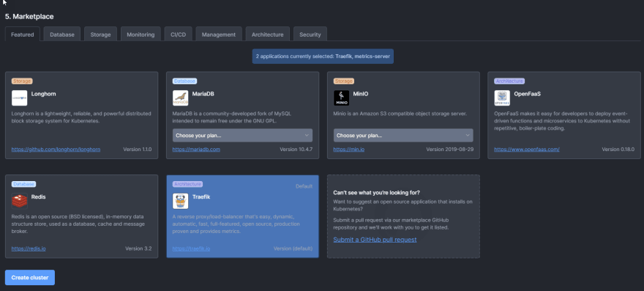Click Version 10.4.7 on MariaDB card

(296, 150)
